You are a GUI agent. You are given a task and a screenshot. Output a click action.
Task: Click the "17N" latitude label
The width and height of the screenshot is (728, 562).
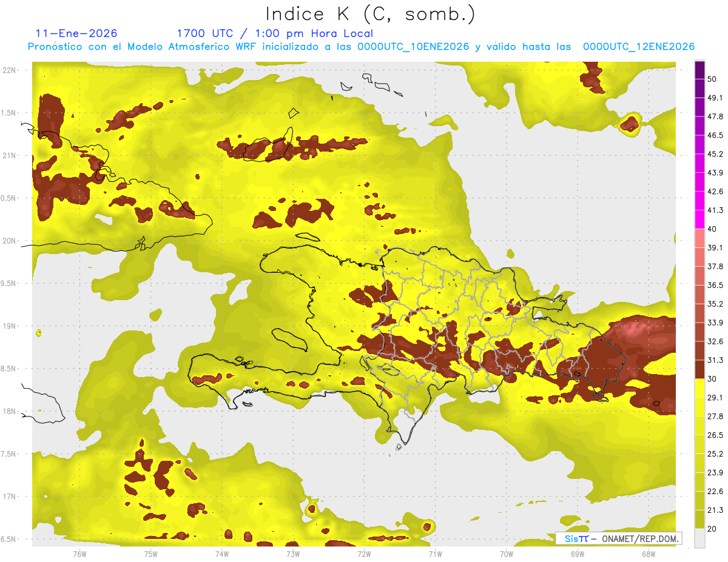[x=9, y=497]
